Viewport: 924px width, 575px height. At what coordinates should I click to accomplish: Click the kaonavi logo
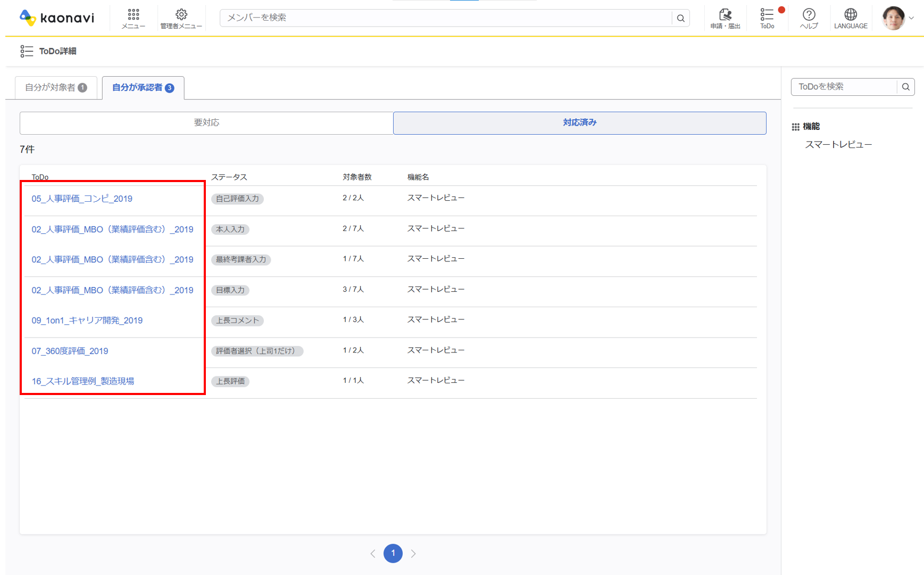57,18
